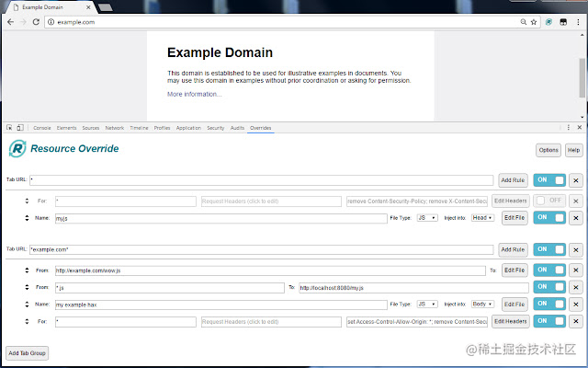Click the Help button

[573, 150]
